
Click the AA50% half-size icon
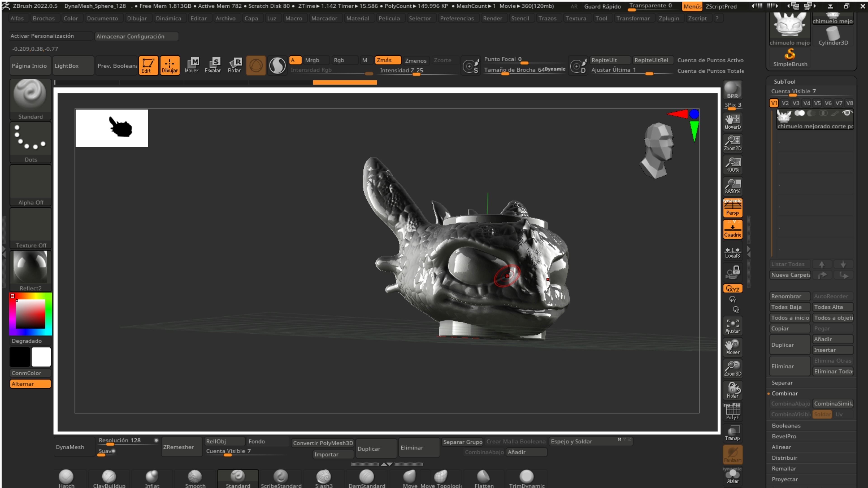733,186
